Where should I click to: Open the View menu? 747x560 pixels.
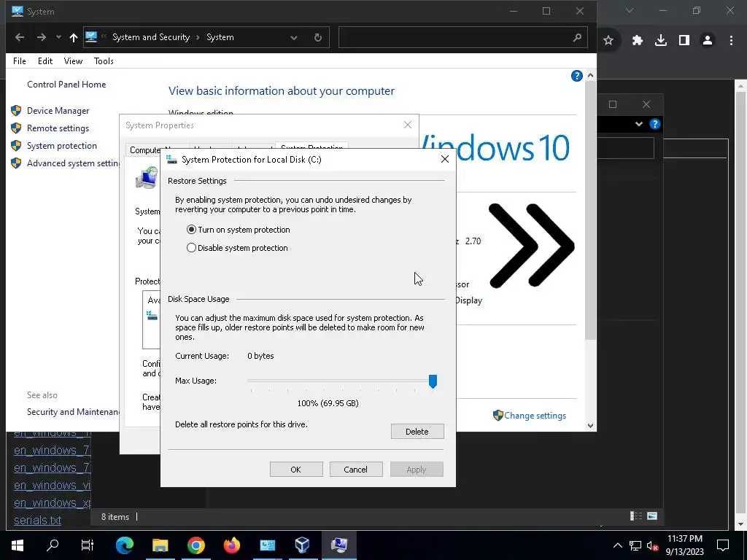point(73,61)
